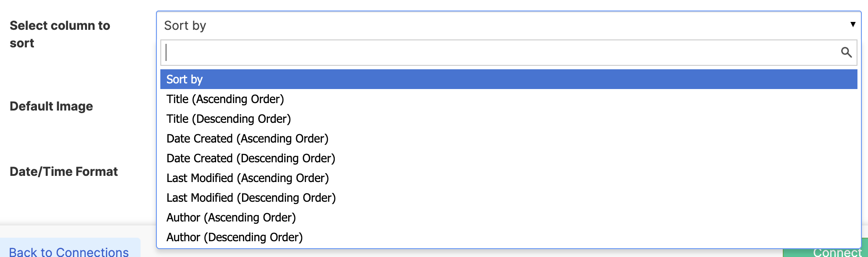The image size is (868, 257).
Task: Select Last Modified (Ascending Order)
Action: (x=248, y=178)
